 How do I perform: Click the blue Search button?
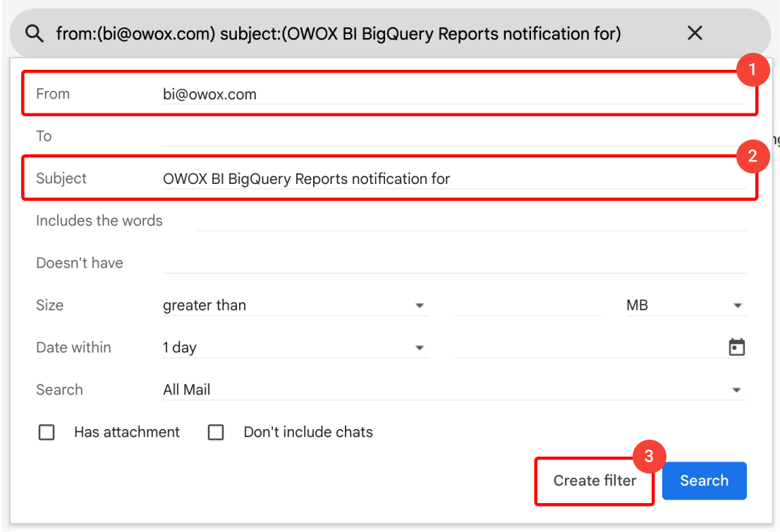(704, 481)
